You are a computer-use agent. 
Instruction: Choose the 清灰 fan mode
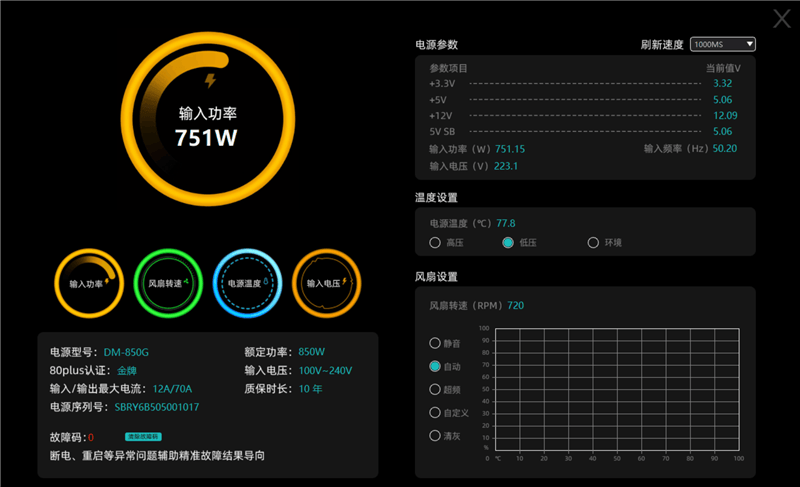click(x=435, y=435)
